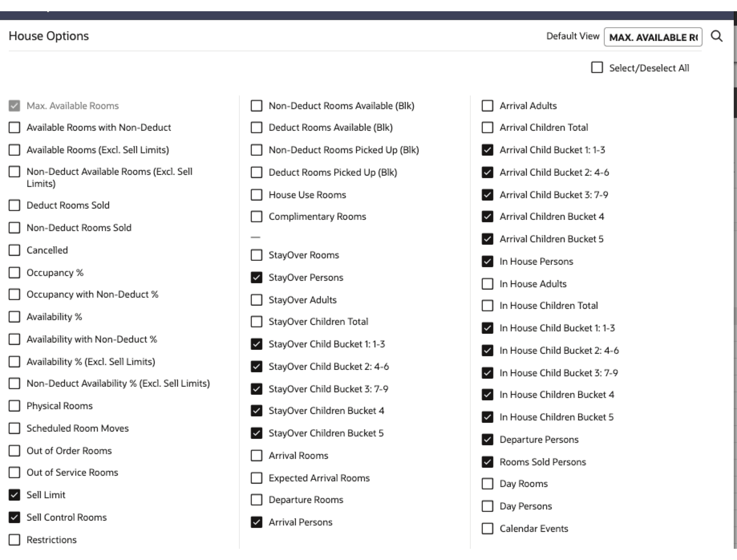
Task: Enable the Calendar Events checkbox
Action: [488, 529]
